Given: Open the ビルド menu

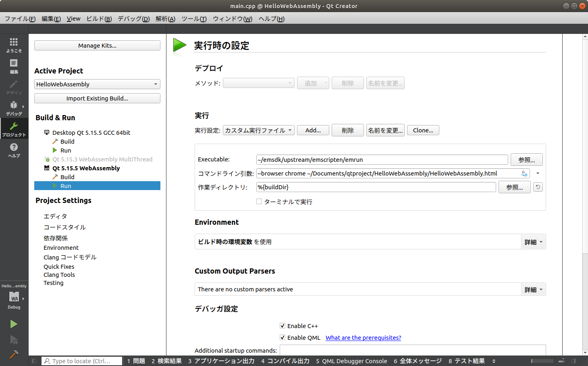Looking at the screenshot, I should [x=98, y=19].
